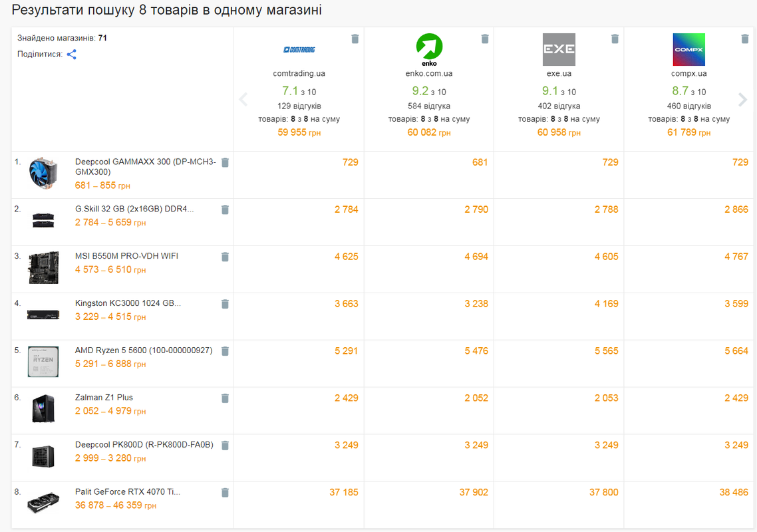Open comtrading.ua store logo

(x=299, y=49)
